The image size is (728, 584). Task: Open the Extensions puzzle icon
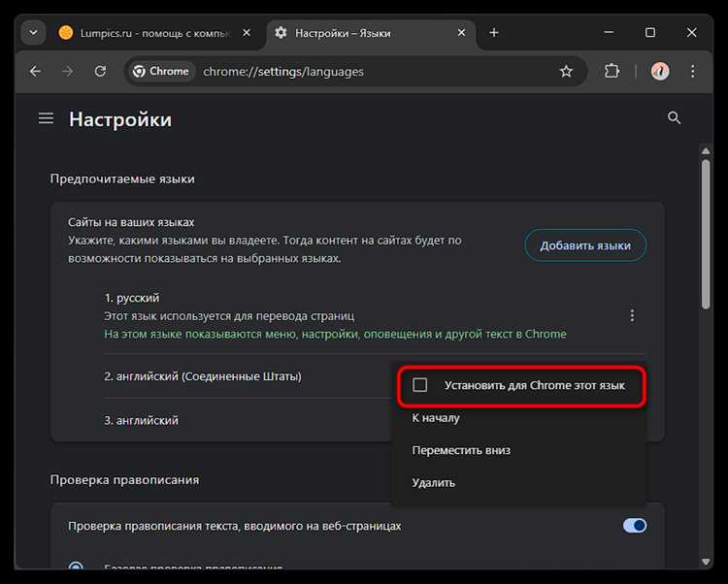click(612, 72)
